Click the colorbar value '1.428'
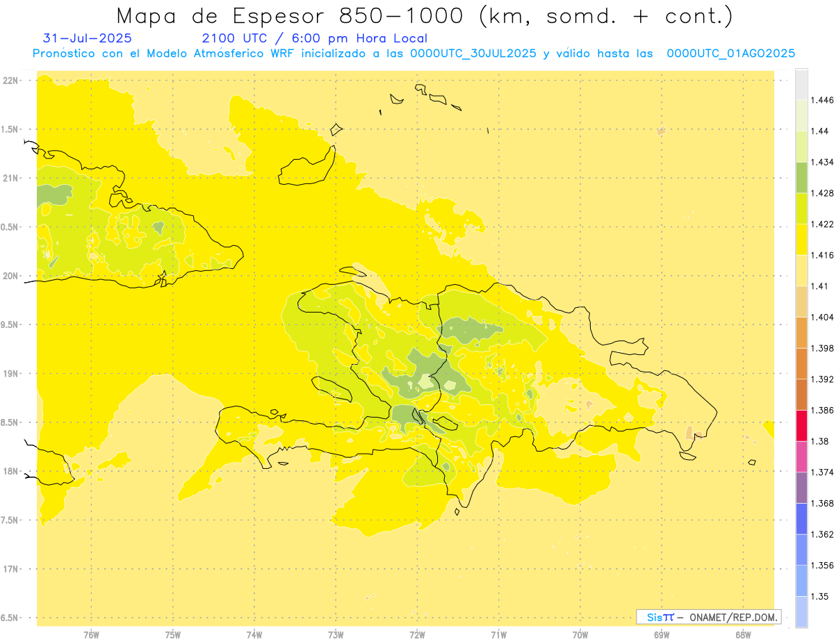 point(823,193)
